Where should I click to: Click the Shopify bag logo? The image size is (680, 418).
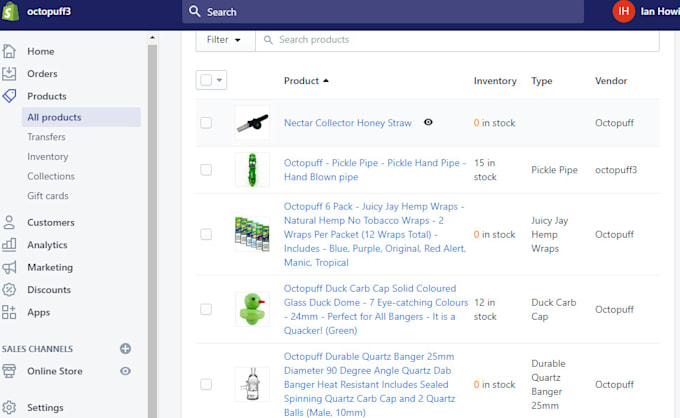(x=10, y=11)
